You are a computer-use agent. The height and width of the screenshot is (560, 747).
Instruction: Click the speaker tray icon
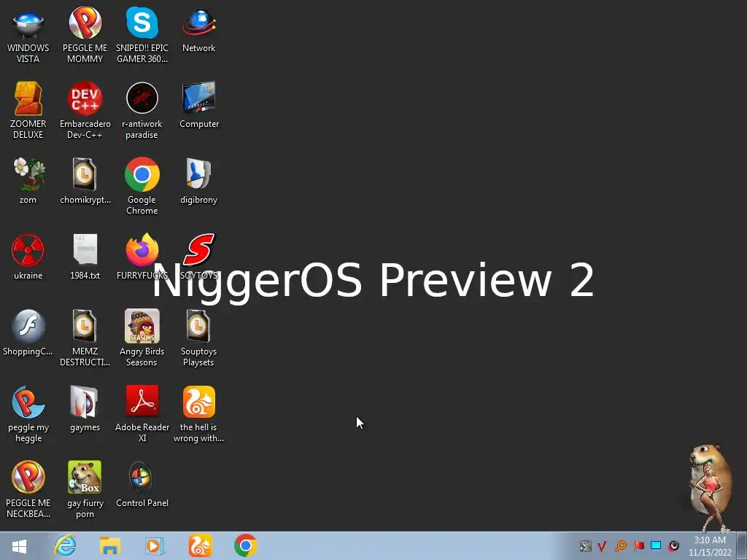point(673,545)
